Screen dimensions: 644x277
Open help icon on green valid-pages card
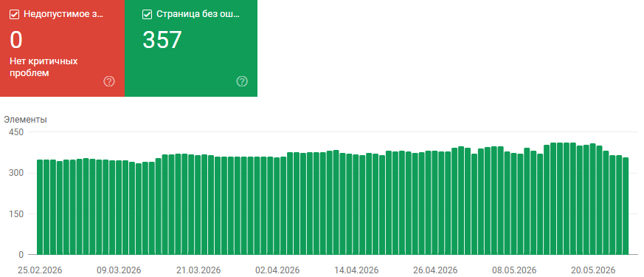click(x=242, y=81)
